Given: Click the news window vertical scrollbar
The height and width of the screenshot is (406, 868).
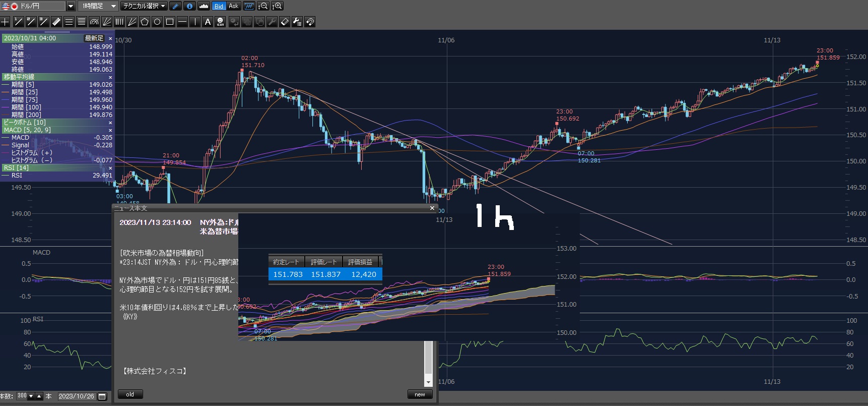Looking at the screenshot, I should point(428,364).
